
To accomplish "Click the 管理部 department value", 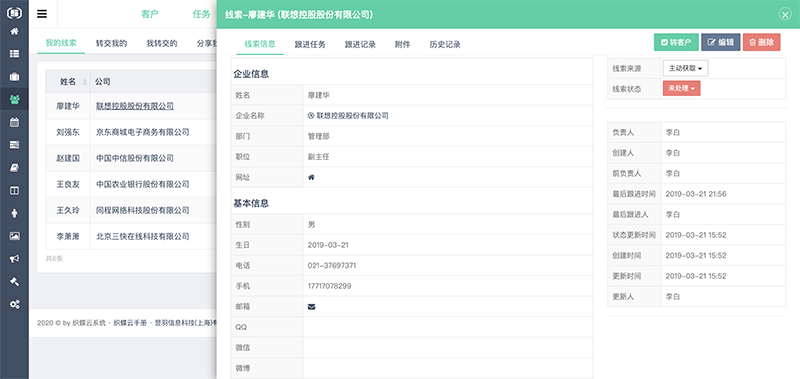I will coord(319,137).
